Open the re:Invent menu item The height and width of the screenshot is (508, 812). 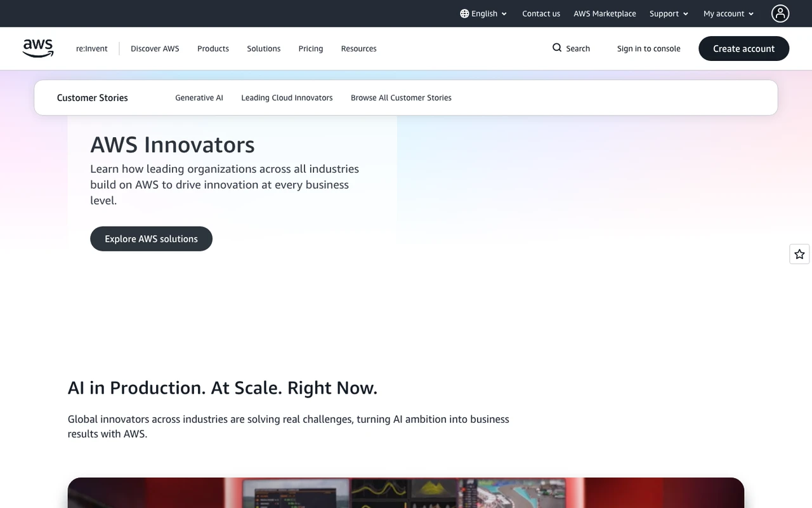tap(92, 48)
